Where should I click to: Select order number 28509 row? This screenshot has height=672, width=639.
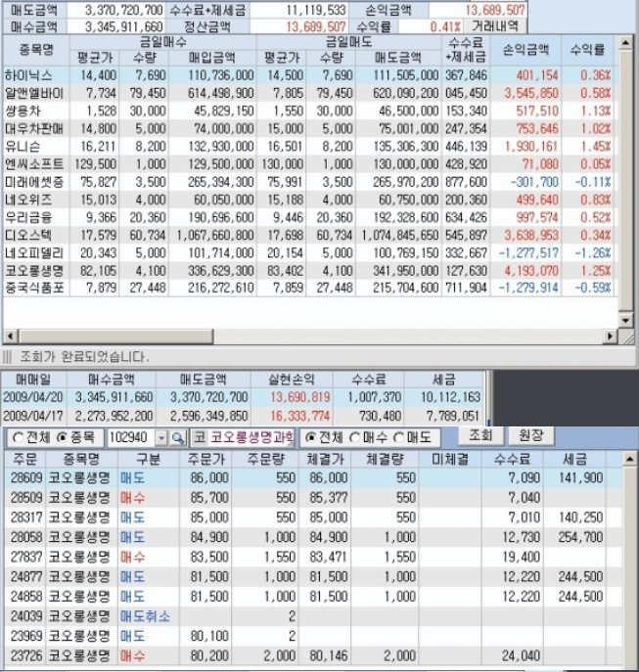tap(313, 498)
